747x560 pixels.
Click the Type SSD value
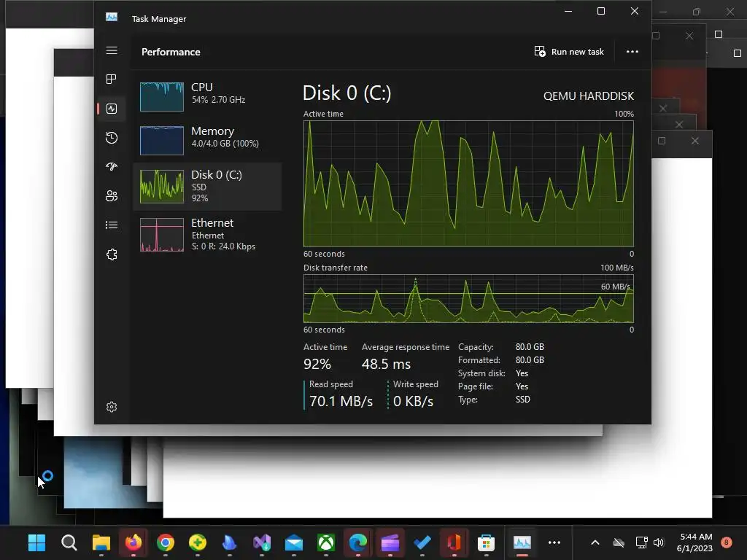(x=522, y=400)
